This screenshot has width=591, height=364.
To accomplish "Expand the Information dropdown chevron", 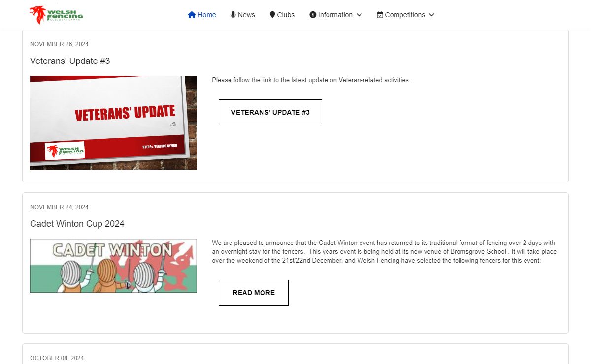I will pyautogui.click(x=359, y=15).
